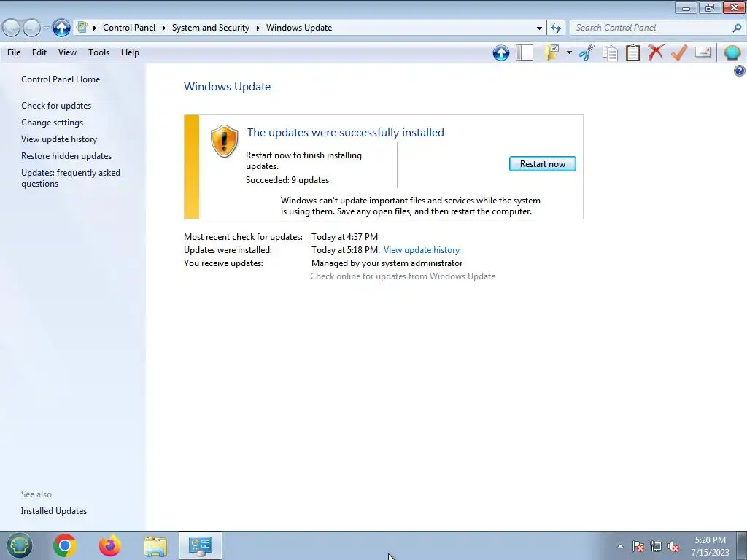Click the Copy documents icon
Image resolution: width=747 pixels, height=560 pixels.
tap(610, 52)
